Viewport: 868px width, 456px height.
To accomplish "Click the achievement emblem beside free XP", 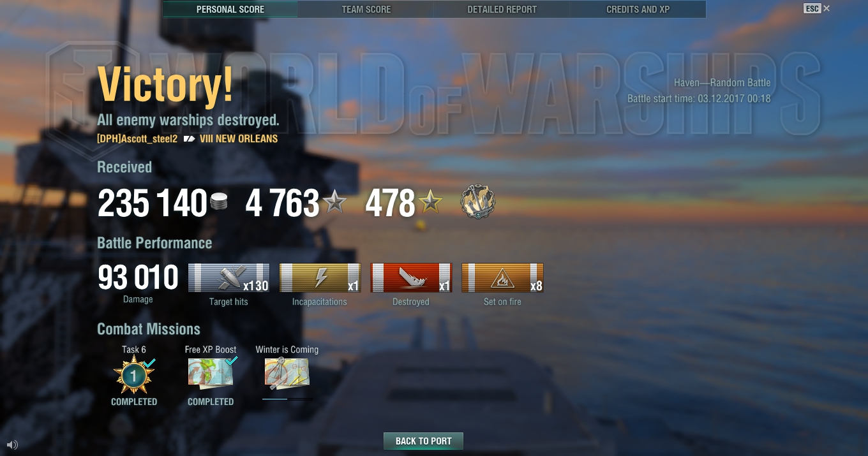I will [478, 203].
